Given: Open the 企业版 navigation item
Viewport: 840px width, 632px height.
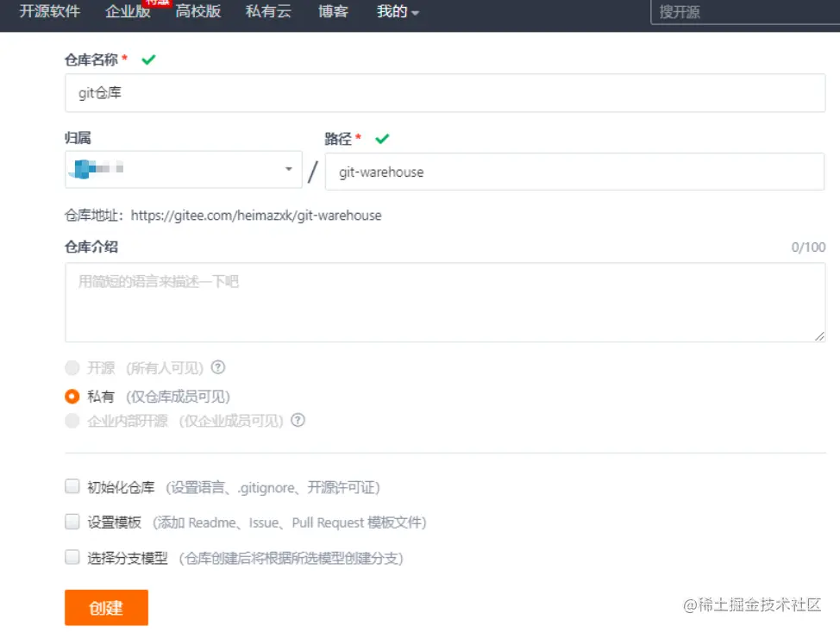Looking at the screenshot, I should [128, 11].
